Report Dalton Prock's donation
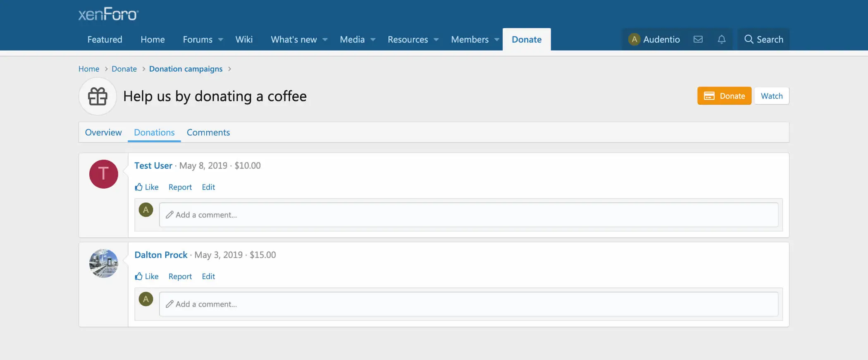 (x=180, y=276)
